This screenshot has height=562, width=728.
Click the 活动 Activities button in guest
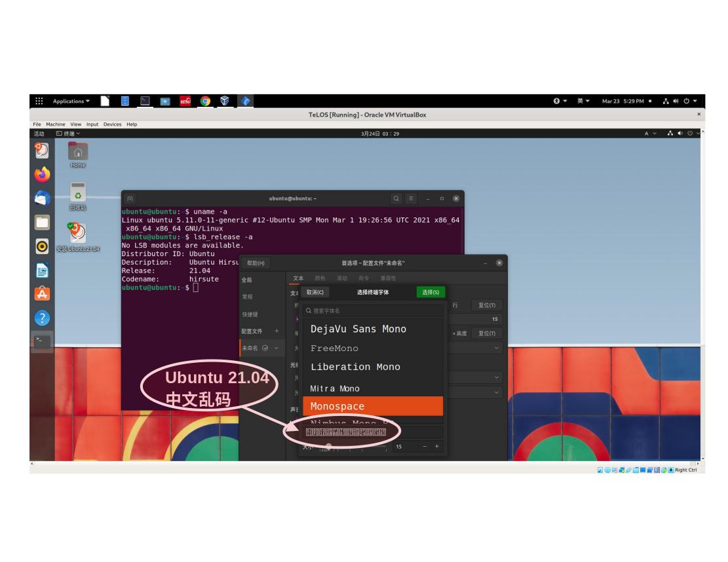point(39,133)
